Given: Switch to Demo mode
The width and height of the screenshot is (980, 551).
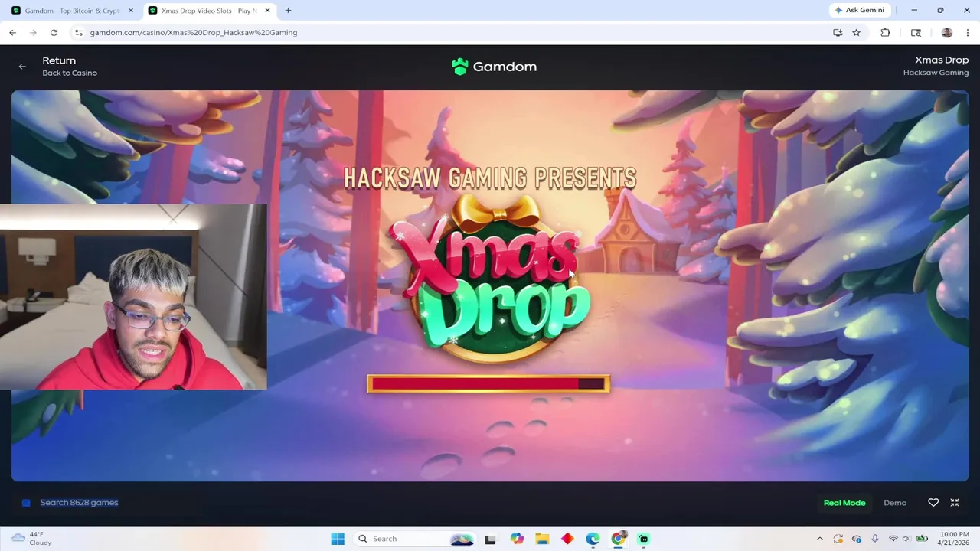Looking at the screenshot, I should point(895,503).
